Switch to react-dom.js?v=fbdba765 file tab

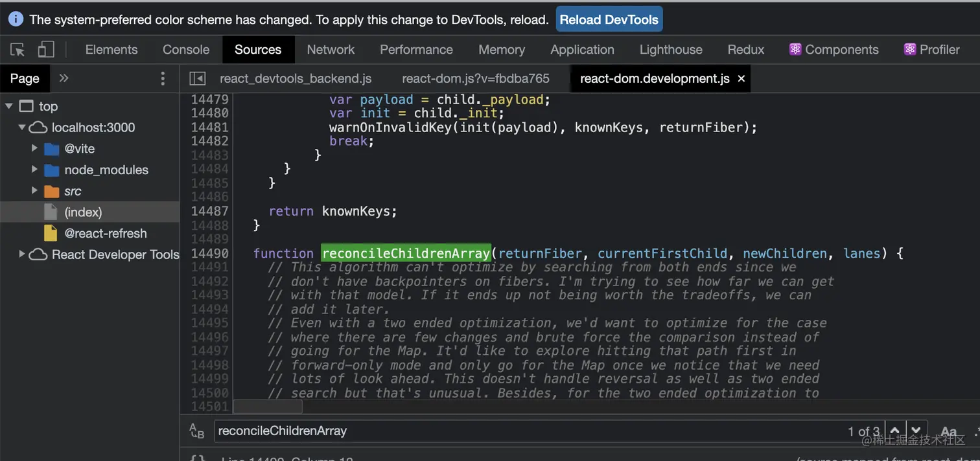(x=476, y=78)
